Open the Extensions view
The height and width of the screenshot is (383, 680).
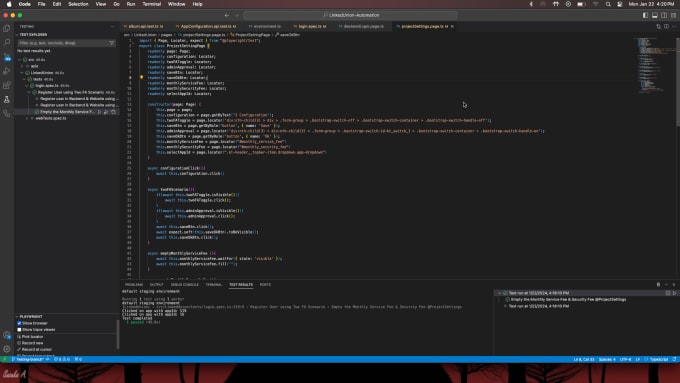[7, 85]
